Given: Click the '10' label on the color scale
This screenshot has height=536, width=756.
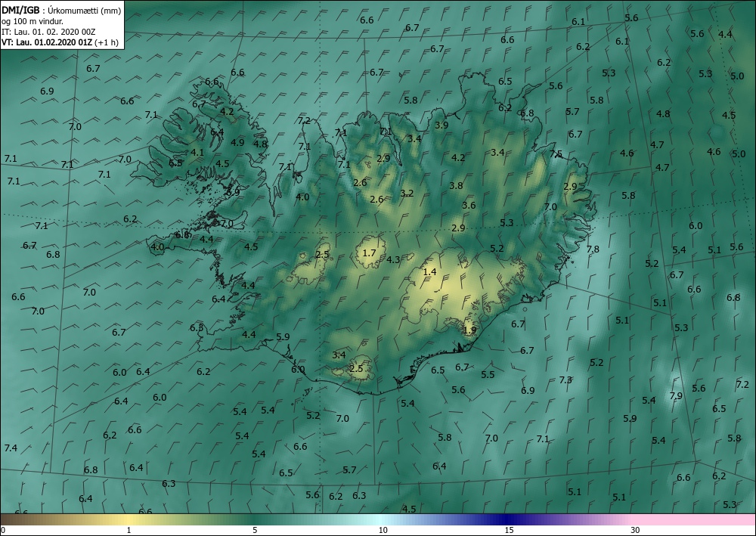Looking at the screenshot, I should click(383, 530).
